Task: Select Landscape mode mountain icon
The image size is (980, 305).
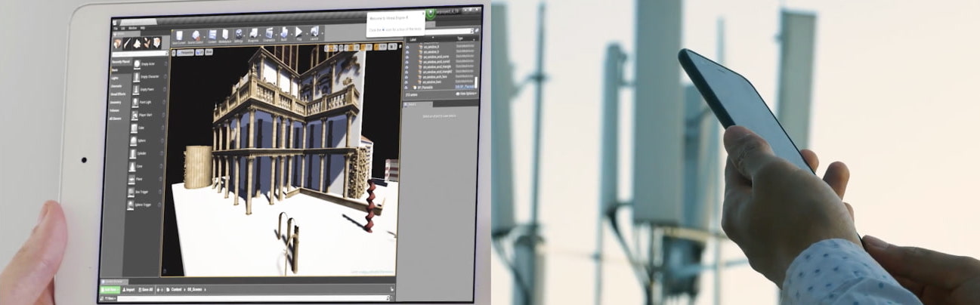Action: pos(138,43)
